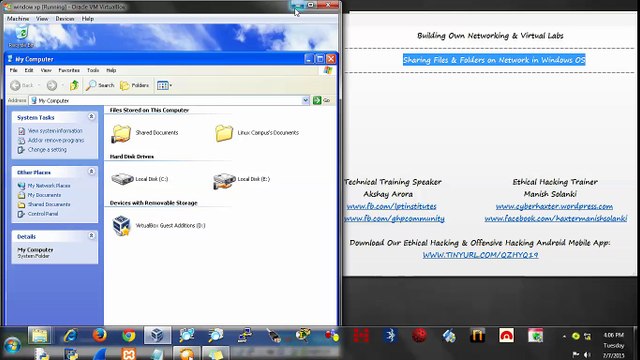Launch Internet Explorer from taskbar

(x=70, y=336)
